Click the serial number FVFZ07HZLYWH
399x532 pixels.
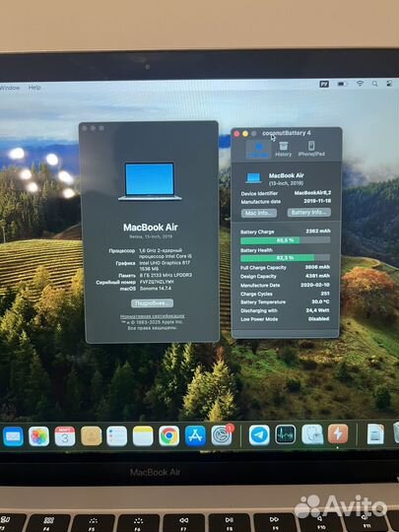(157, 282)
